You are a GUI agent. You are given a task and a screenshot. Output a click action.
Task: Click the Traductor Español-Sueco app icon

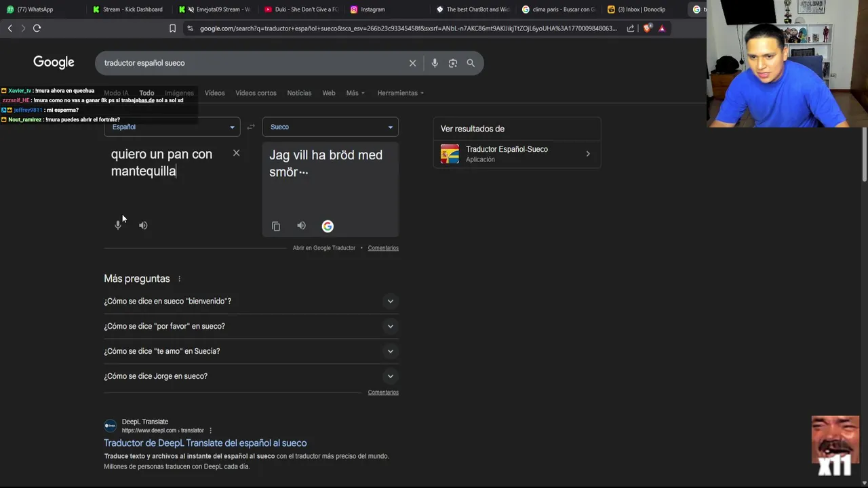[x=450, y=154]
